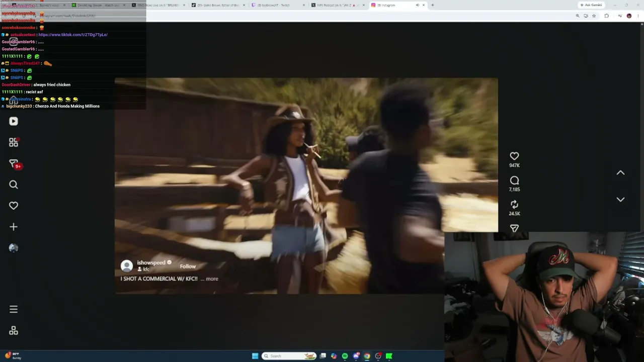Open the browser zoom magnifier icon
644x362 pixels.
click(578, 16)
